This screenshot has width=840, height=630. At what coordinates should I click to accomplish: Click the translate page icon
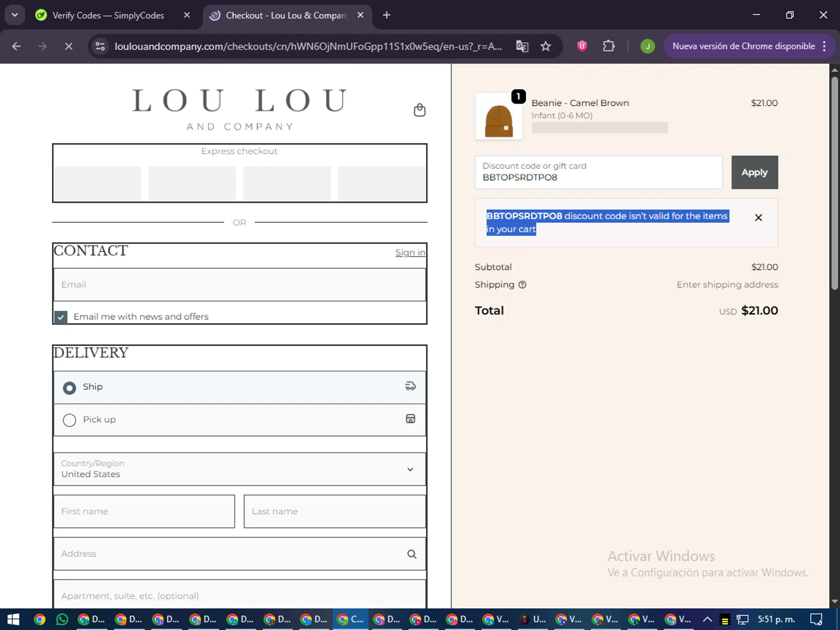pyautogui.click(x=522, y=46)
